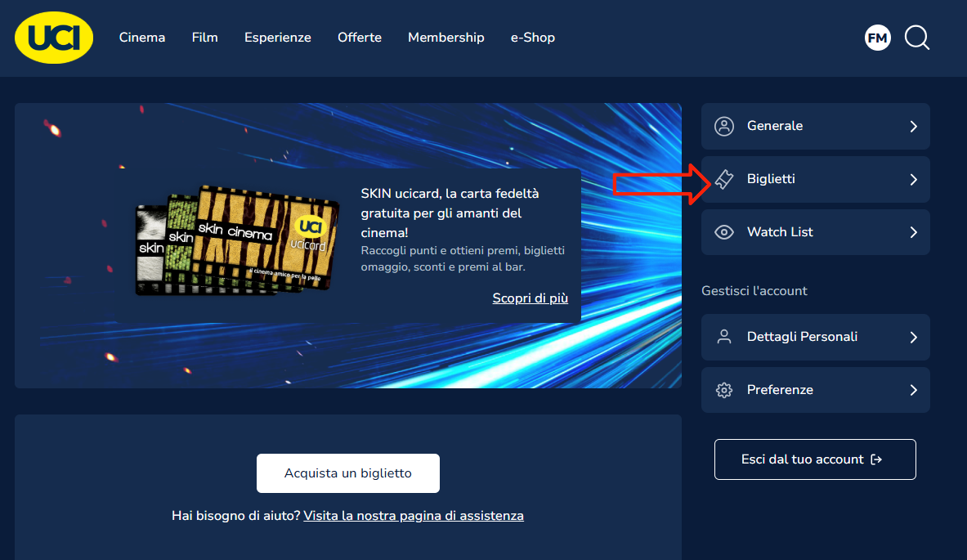Open the FM profile avatar
Screen dimensions: 967x560
pyautogui.click(x=878, y=38)
